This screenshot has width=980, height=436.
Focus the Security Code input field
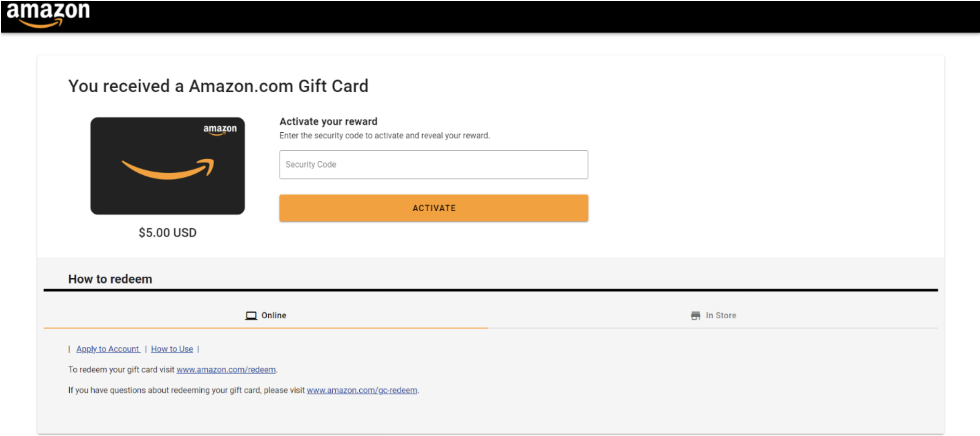(433, 164)
